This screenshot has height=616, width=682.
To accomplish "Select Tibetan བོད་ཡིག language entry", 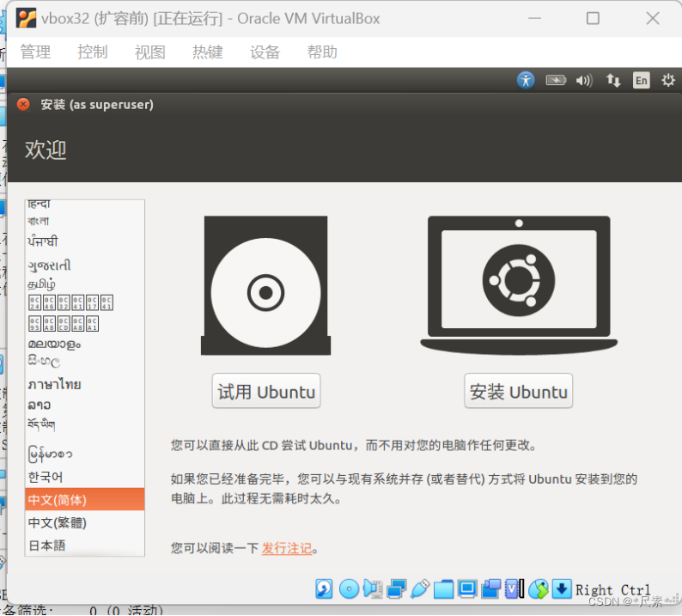I will [85, 424].
